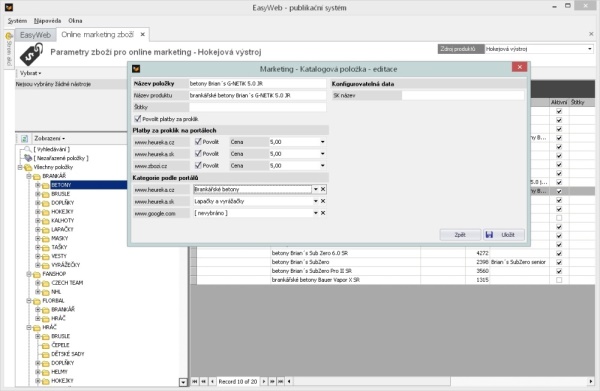600x391 pixels.
Task: Go to the first record in the navigator
Action: coord(195,381)
